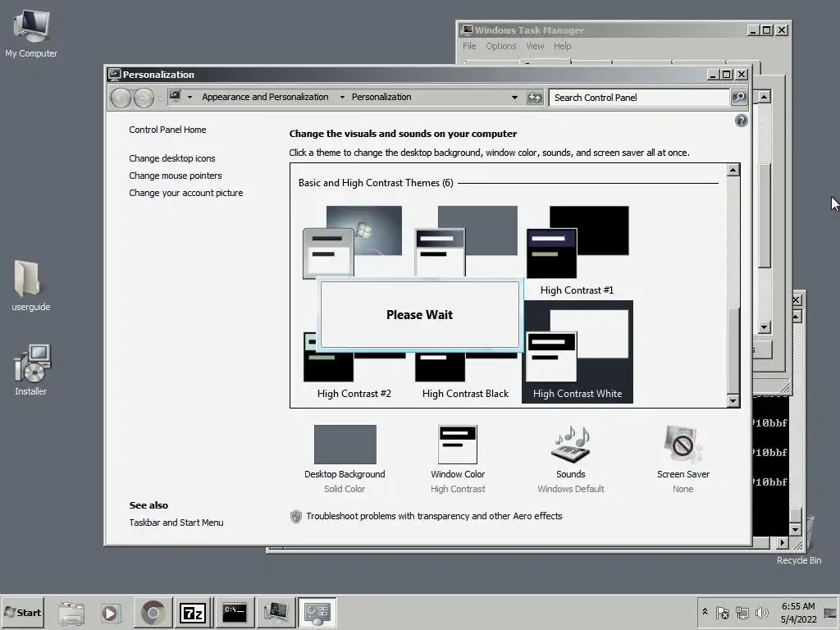Viewport: 840px width, 630px height.
Task: Click Task Manager scroll up arrow
Action: (x=765, y=97)
